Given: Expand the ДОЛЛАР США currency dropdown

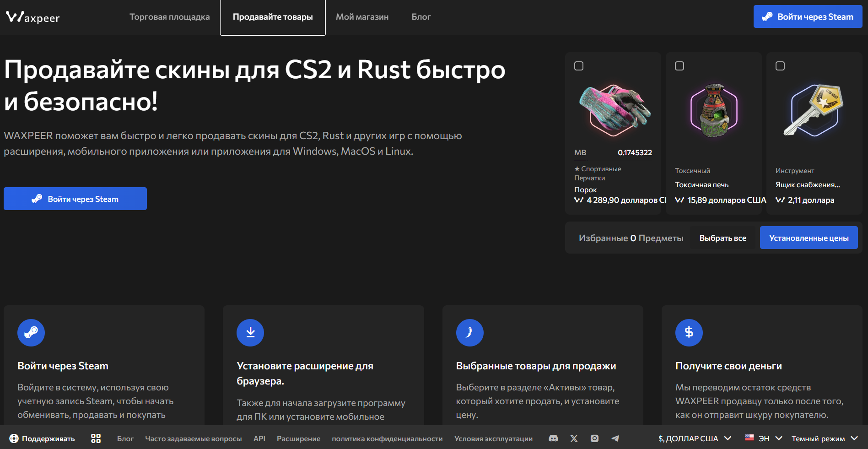Looking at the screenshot, I should 695,438.
